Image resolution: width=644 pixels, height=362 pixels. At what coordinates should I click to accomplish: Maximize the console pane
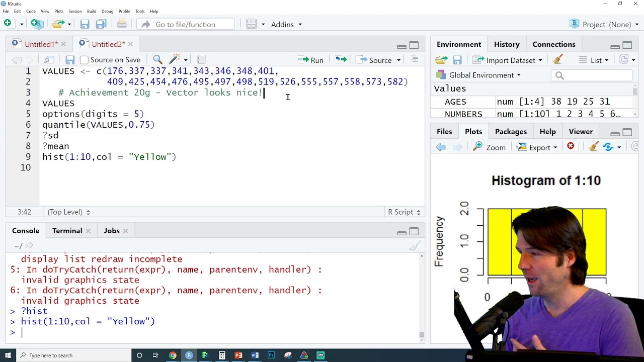(414, 231)
